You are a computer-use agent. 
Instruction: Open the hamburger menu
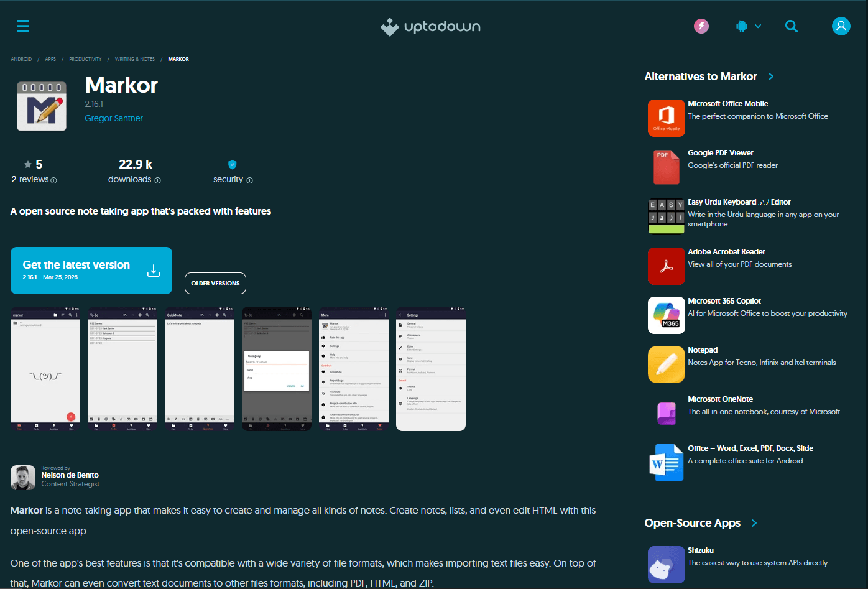pos(23,26)
